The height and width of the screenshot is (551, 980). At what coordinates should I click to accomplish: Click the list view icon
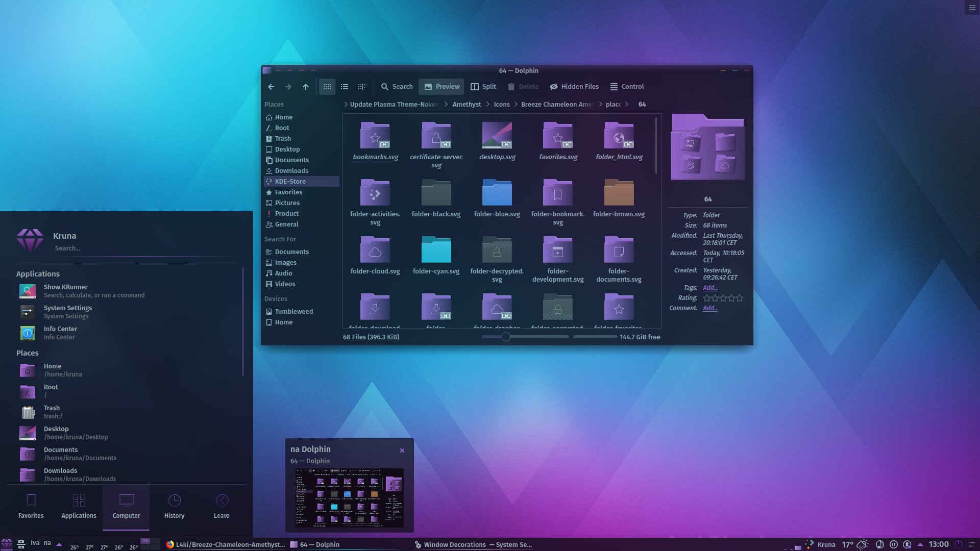coord(344,86)
